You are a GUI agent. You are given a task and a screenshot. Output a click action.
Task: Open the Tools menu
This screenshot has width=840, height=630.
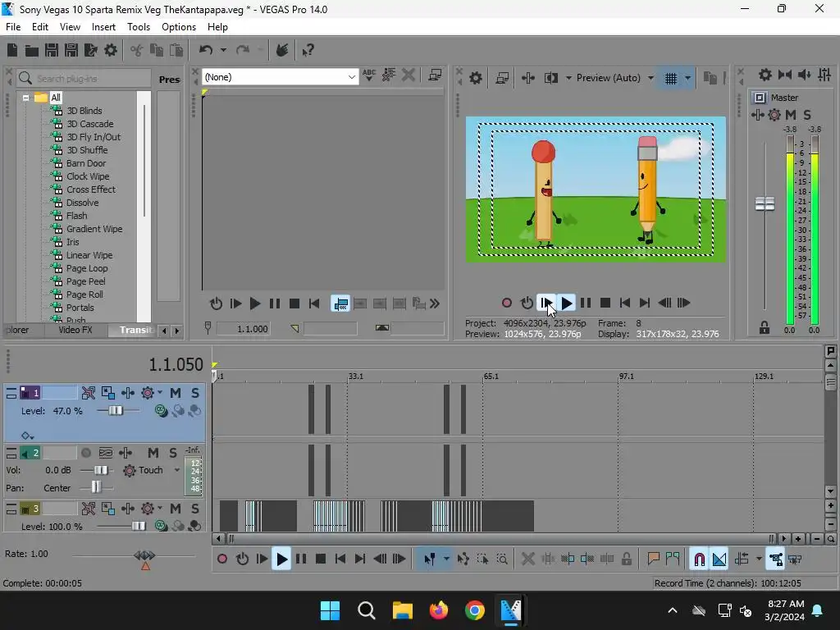point(138,27)
